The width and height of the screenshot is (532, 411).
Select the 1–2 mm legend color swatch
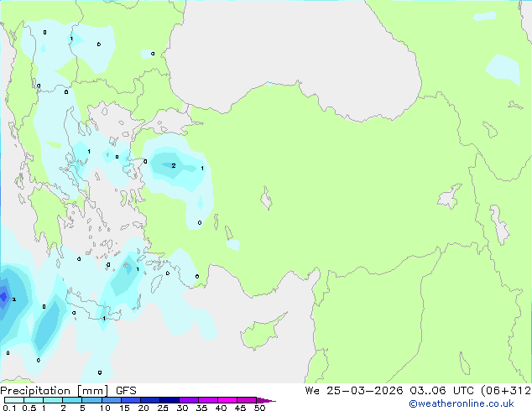(53, 400)
